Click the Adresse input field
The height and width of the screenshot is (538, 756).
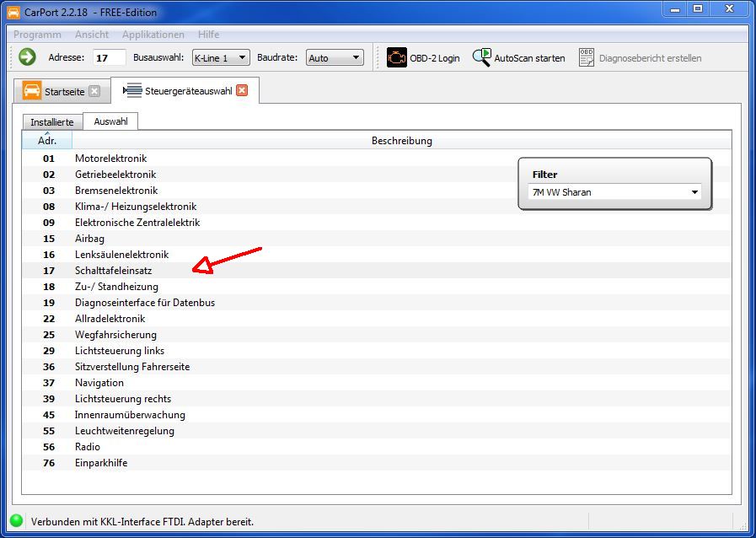(x=109, y=58)
